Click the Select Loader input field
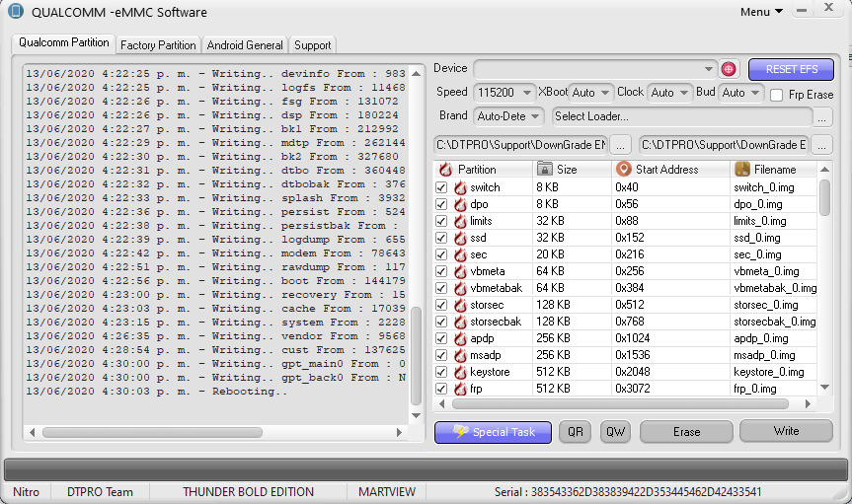Image resolution: width=852 pixels, height=504 pixels. 682,116
